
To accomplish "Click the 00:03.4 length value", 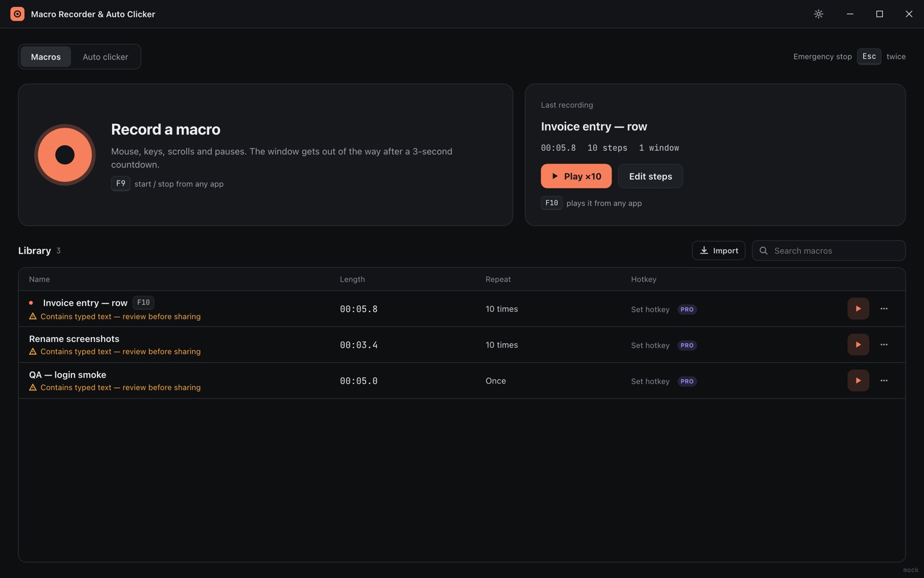I will 359,345.
